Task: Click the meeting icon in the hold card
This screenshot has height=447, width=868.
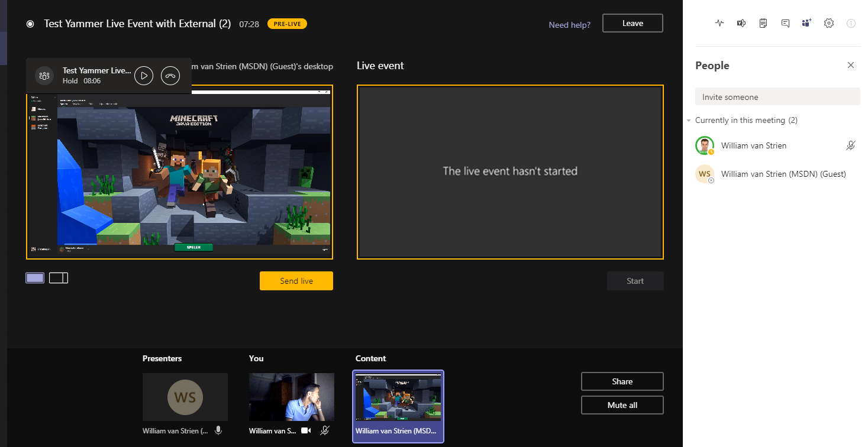Action: click(44, 76)
